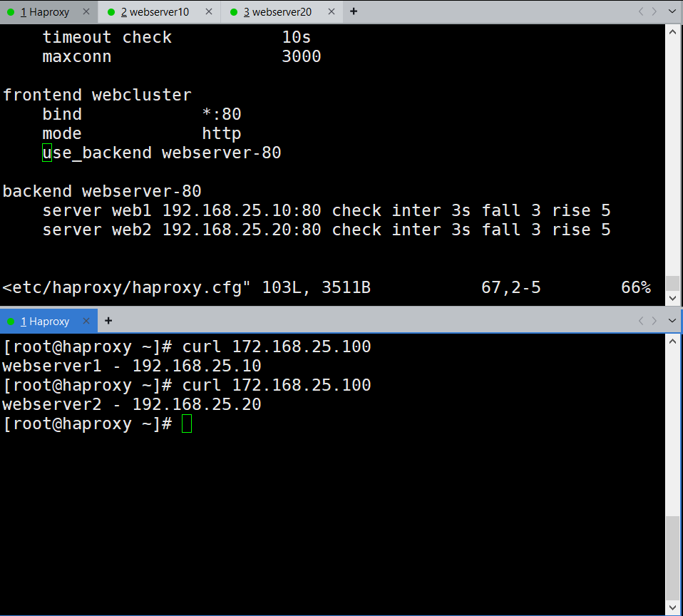683x616 pixels.
Task: Click the 'use_backend webserver-80' line
Action: tap(162, 153)
